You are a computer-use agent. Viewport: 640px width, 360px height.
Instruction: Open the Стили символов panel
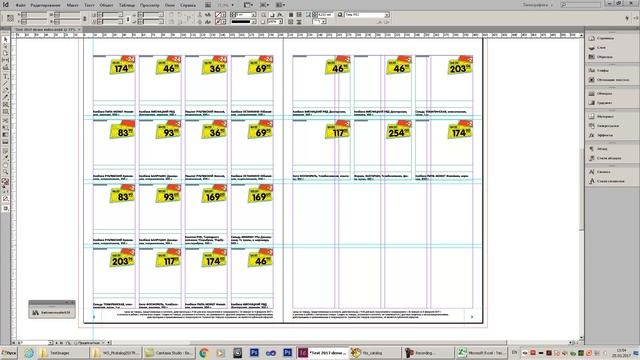click(611, 181)
